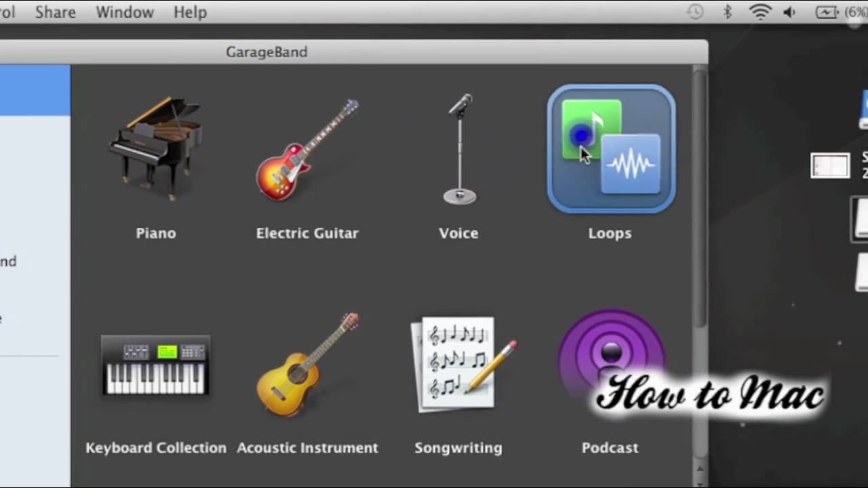Click the Loops label text

(610, 233)
